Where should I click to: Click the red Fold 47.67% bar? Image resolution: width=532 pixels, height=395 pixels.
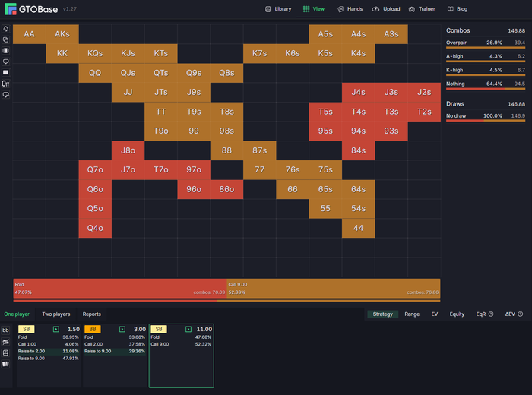120,289
